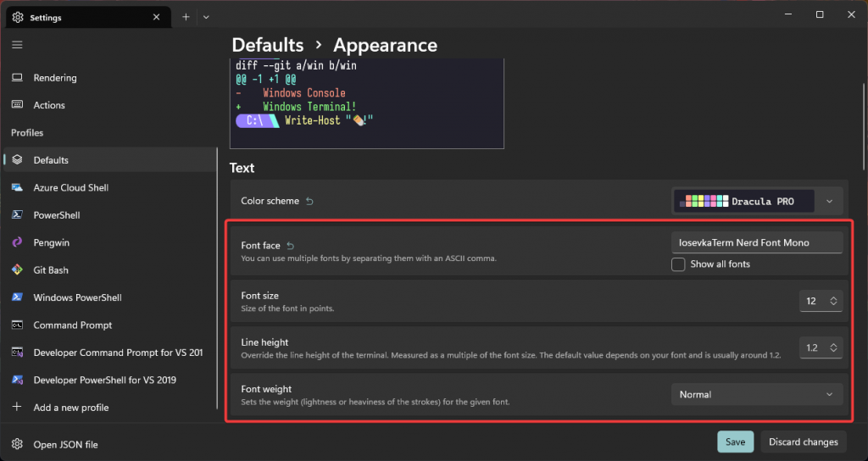Click the Font weight label
The width and height of the screenshot is (868, 461).
tap(266, 389)
